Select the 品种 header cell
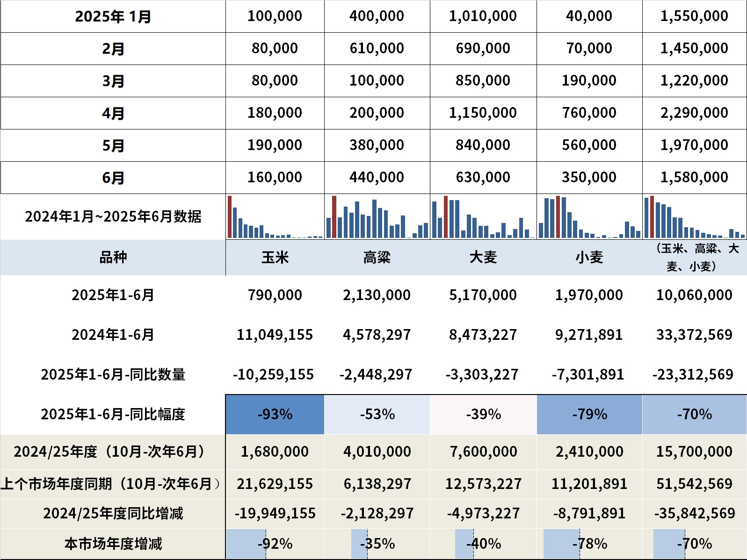This screenshot has height=560, width=747. (113, 258)
